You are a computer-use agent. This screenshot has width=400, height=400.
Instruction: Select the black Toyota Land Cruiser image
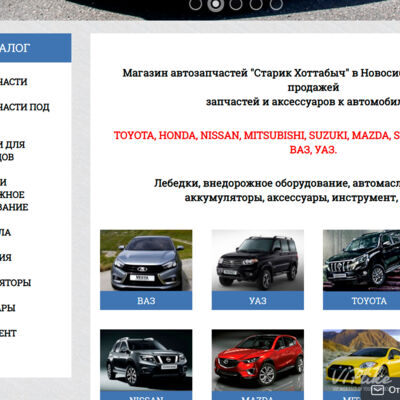(362, 260)
